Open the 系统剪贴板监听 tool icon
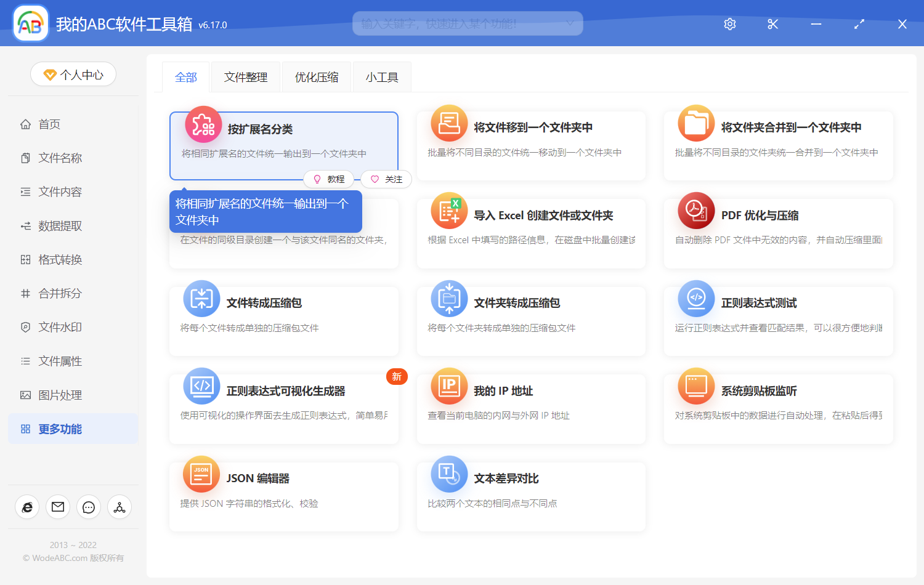The height and width of the screenshot is (585, 924). tap(695, 386)
